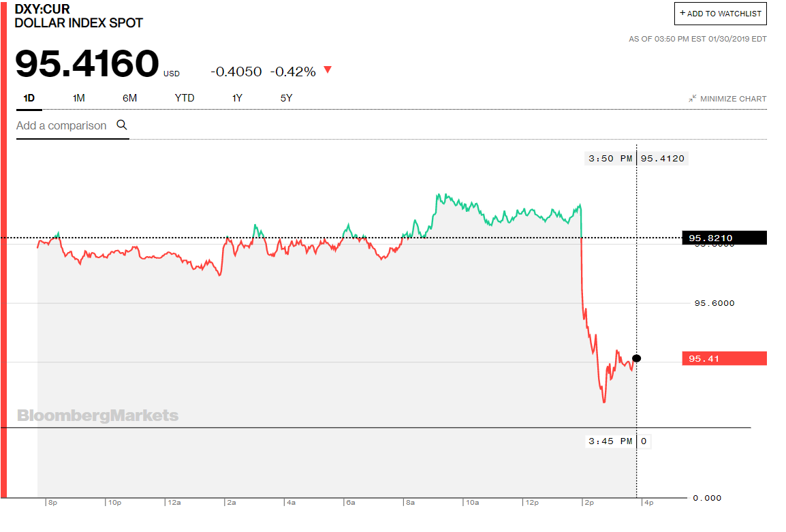Screen dimensions: 786x532
Task: Select the minimize chart icon
Action: [x=692, y=98]
